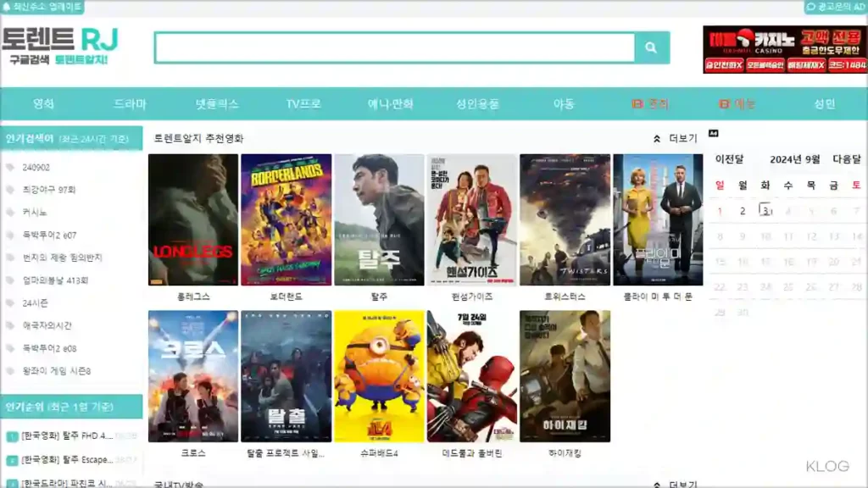
Task: Click the small AD badge above calendar
Action: coord(714,133)
